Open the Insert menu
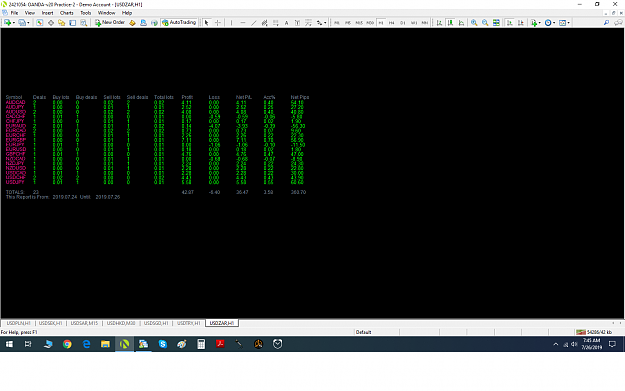This screenshot has height=391, width=625. 47,13
